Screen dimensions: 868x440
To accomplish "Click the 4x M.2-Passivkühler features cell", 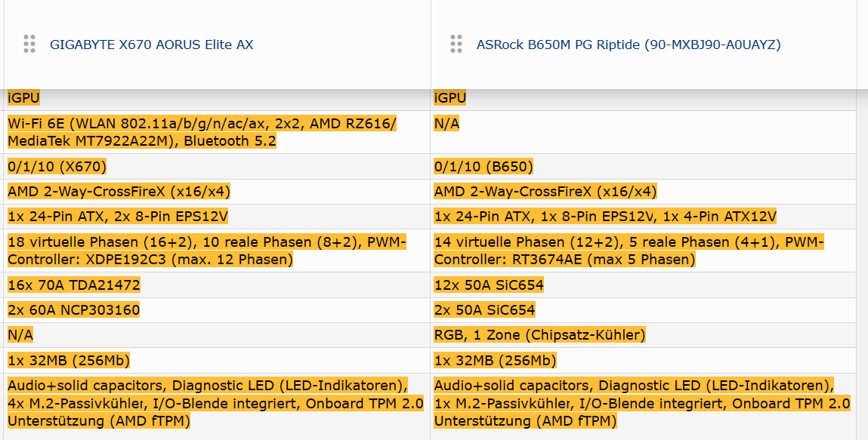I will pos(215,402).
